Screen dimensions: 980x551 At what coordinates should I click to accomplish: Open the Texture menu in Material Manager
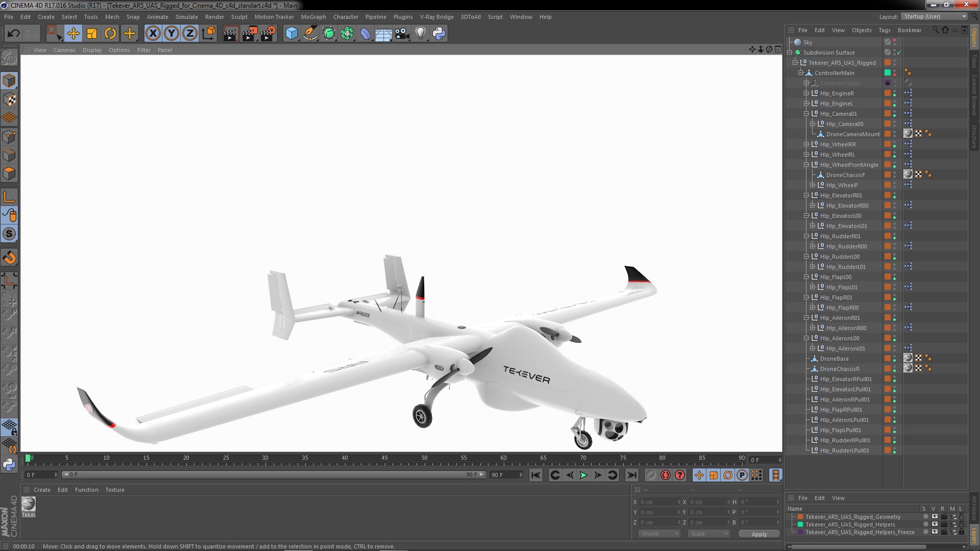(x=115, y=490)
